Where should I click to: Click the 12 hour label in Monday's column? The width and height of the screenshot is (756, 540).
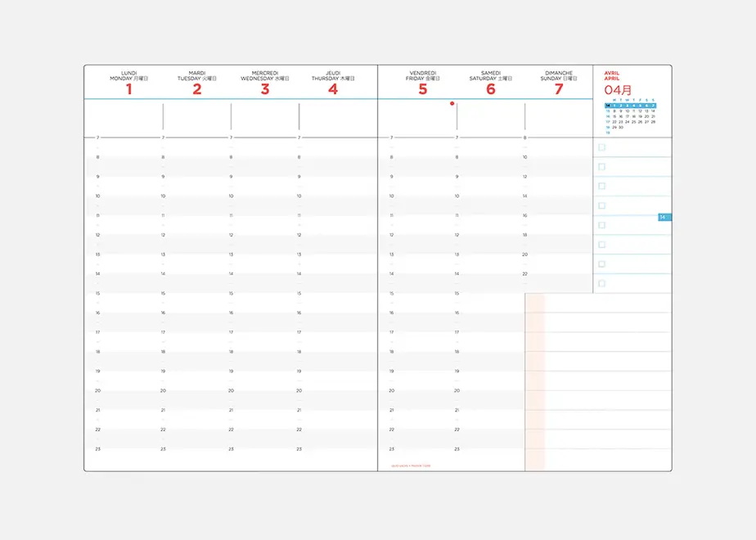(x=98, y=235)
